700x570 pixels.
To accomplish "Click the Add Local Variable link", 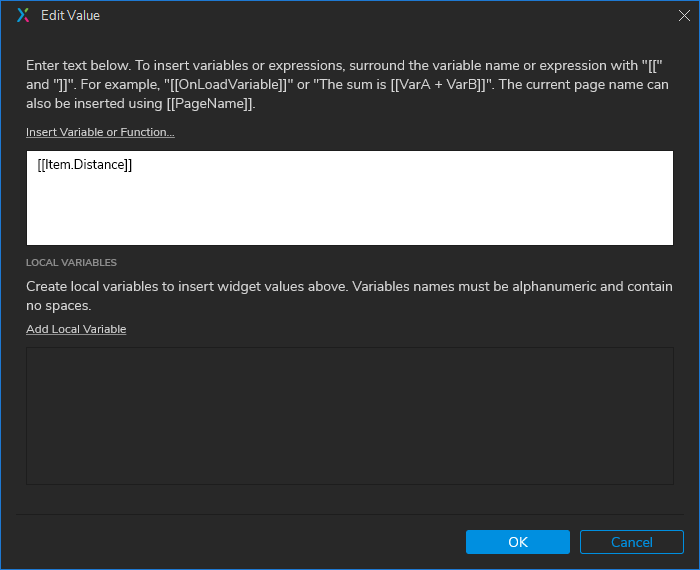I will coord(76,329).
